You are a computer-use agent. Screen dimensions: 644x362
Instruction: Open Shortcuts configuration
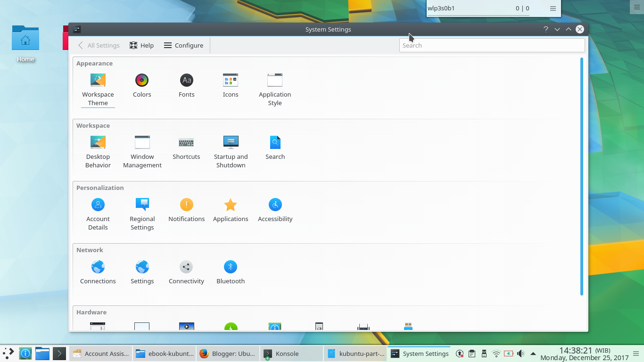[x=186, y=147]
